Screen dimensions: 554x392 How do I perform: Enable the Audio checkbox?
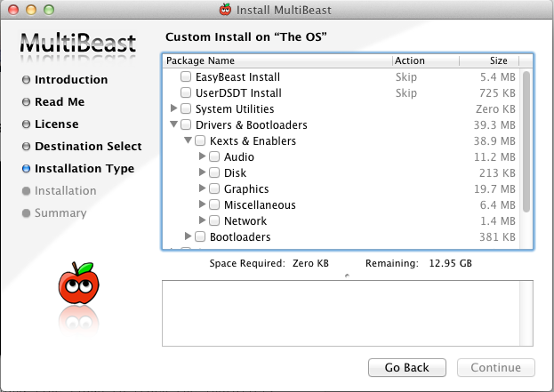click(214, 156)
